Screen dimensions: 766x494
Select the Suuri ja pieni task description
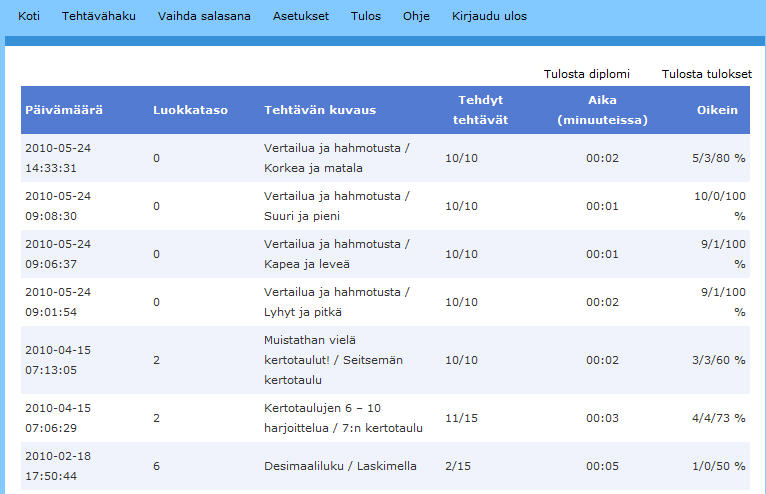(337, 206)
